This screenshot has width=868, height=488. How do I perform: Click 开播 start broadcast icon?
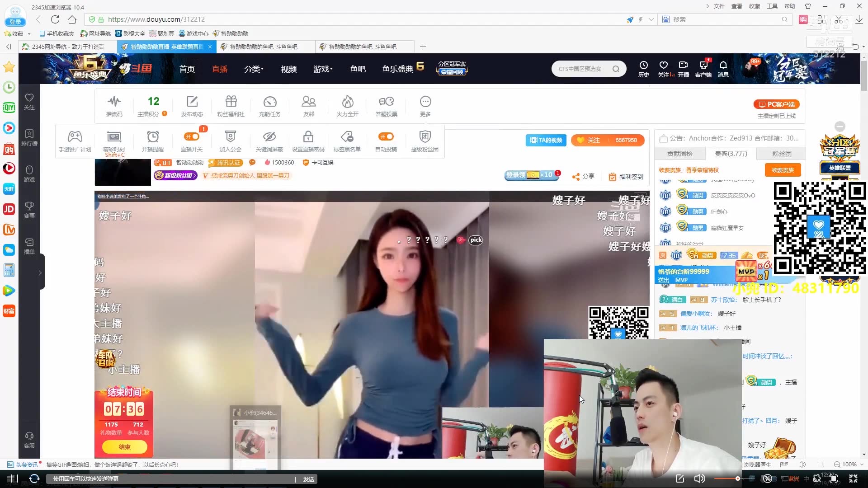[x=684, y=69]
